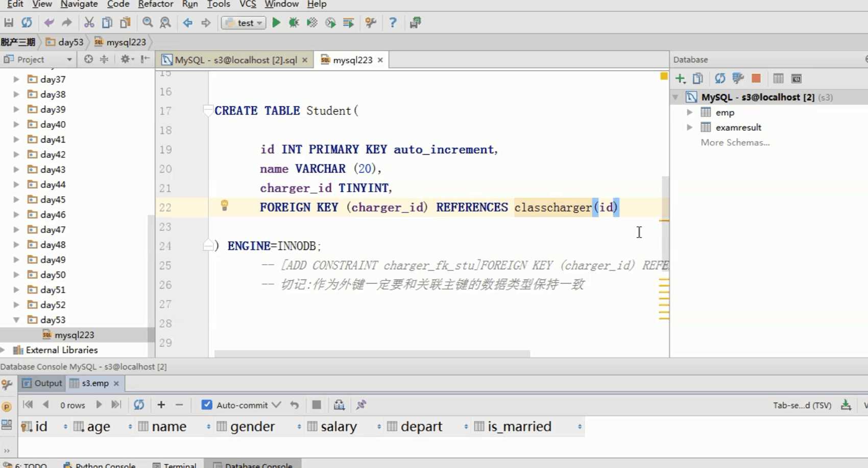Expand the day52 folder
This screenshot has height=468, width=868.
point(16,305)
